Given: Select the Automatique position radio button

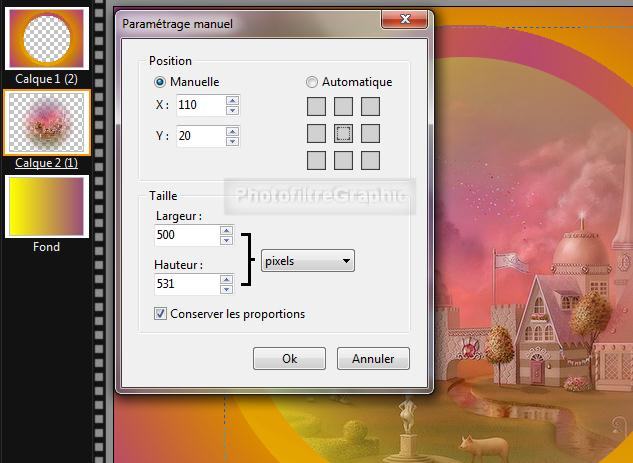Looking at the screenshot, I should (313, 82).
